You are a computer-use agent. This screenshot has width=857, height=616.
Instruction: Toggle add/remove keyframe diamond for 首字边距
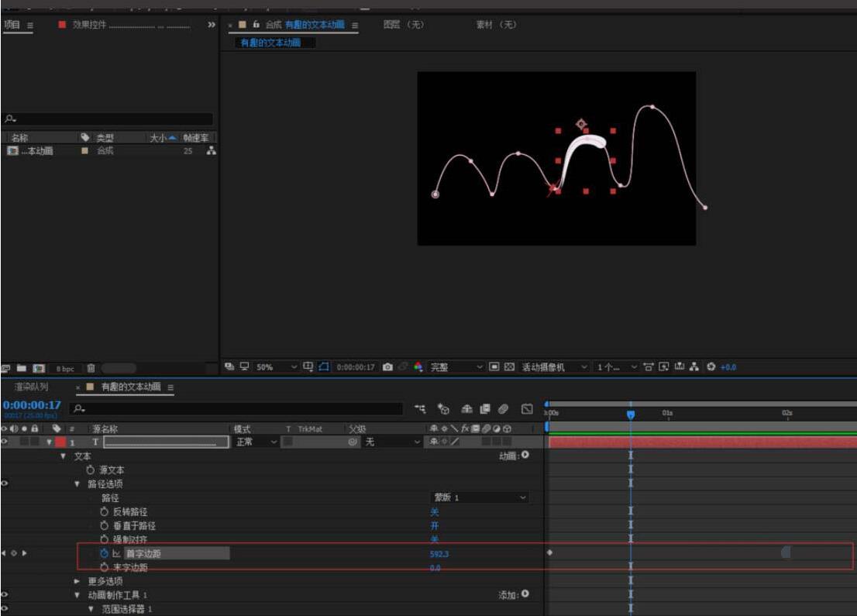tap(14, 553)
